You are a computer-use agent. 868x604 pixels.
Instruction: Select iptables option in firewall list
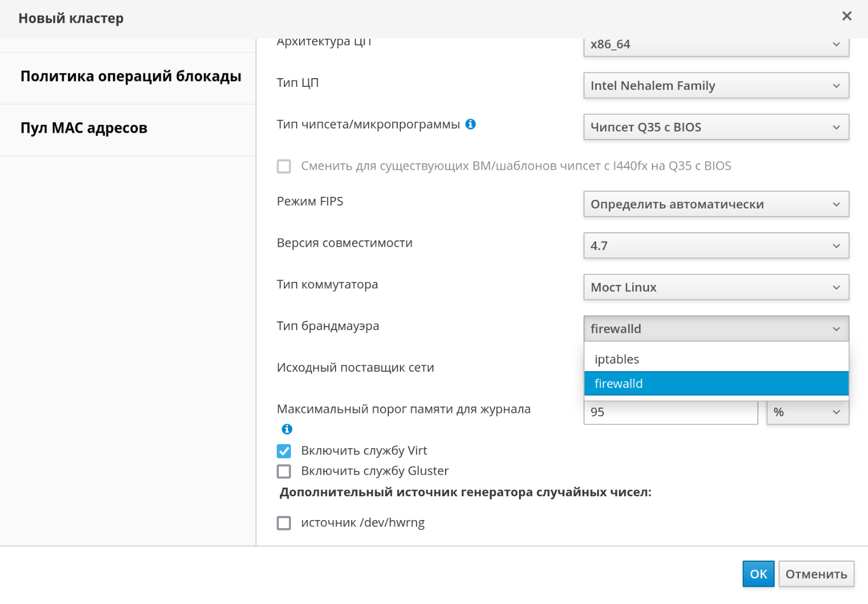tap(716, 359)
